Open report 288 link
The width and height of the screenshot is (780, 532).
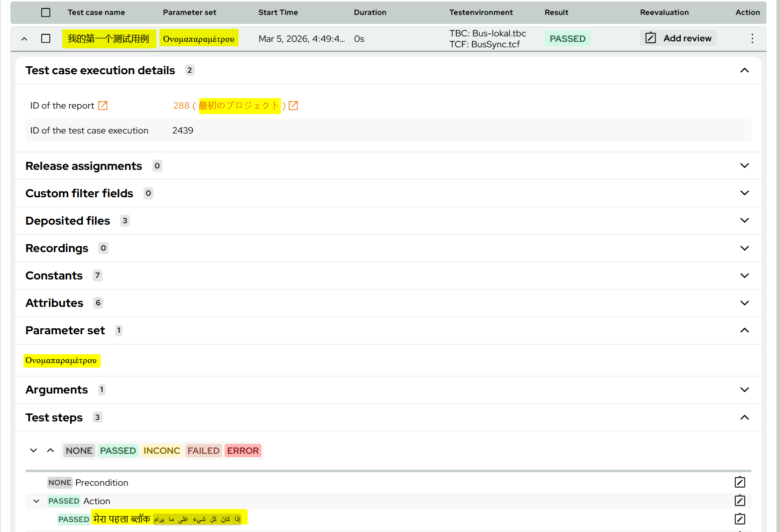(x=181, y=106)
